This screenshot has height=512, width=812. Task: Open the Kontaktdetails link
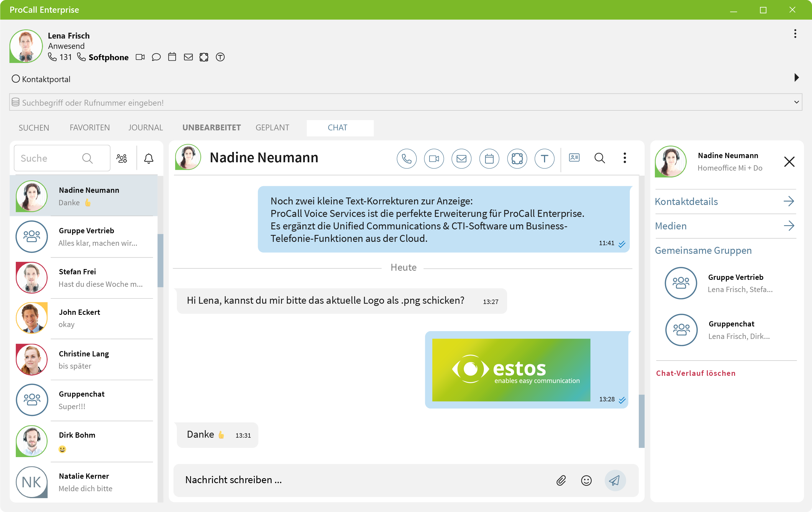(686, 201)
